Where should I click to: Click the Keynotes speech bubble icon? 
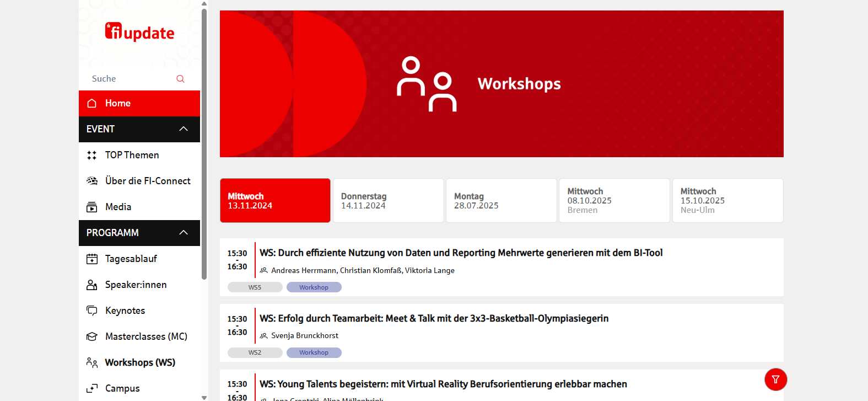(x=92, y=311)
